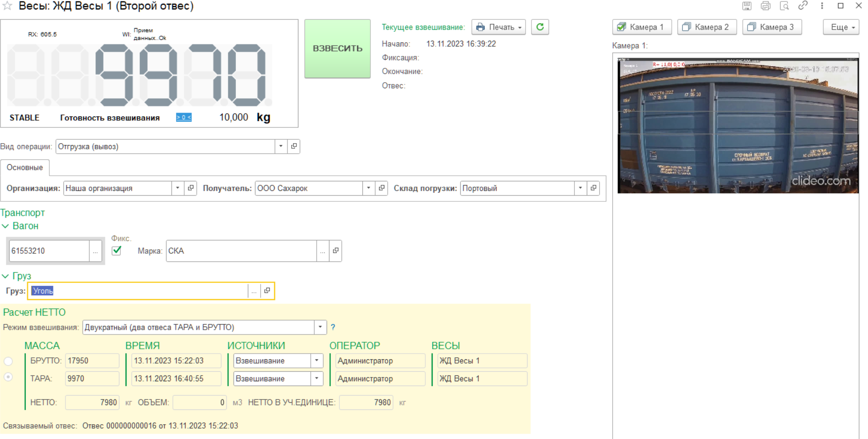Expand the Склад погрузки dropdown list
Screen dimensions: 868x439
click(x=580, y=188)
